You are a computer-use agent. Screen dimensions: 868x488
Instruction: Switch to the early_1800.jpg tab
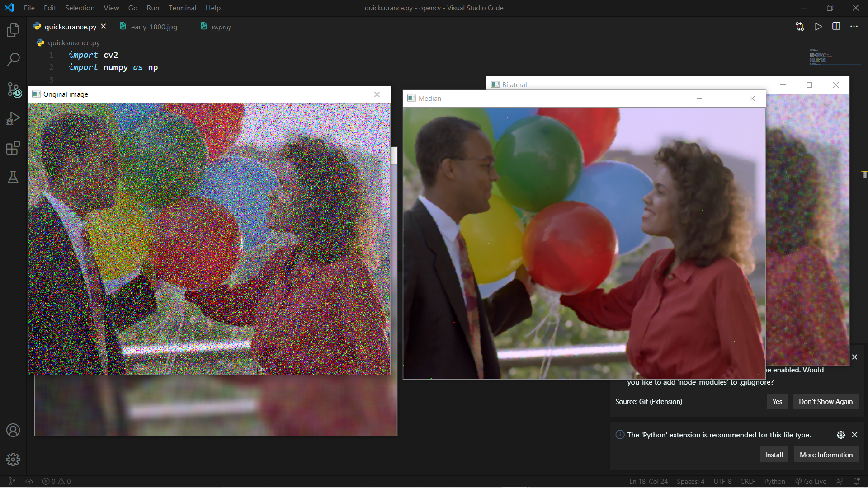(x=154, y=27)
